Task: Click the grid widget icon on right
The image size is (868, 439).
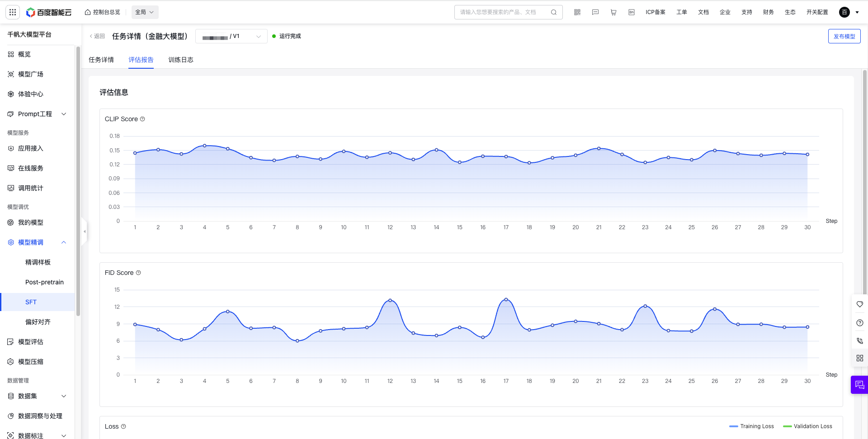Action: pos(860,358)
